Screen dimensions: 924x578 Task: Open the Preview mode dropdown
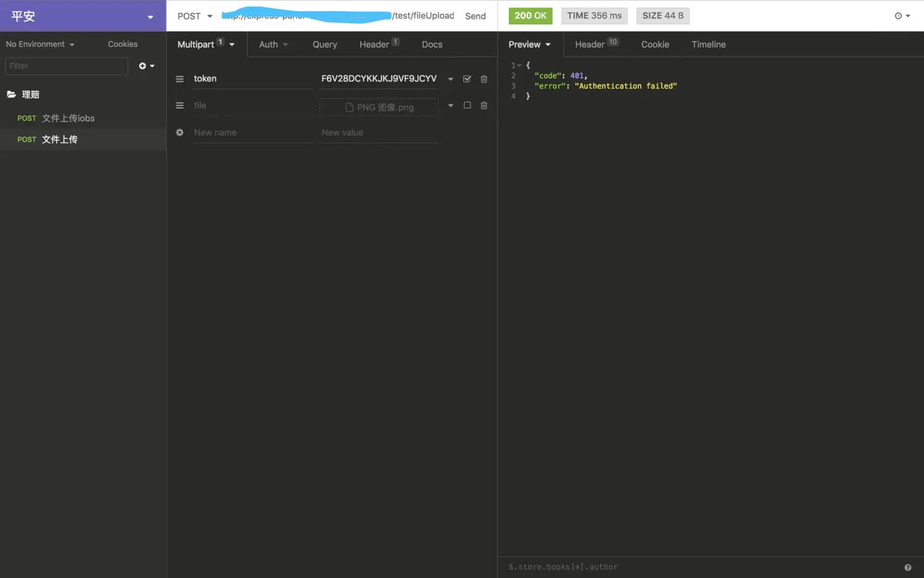coord(530,44)
